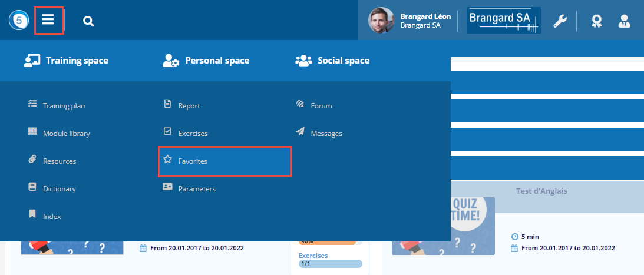This screenshot has height=275, width=644.
Task: Open the search magnifier icon
Action: click(x=88, y=22)
